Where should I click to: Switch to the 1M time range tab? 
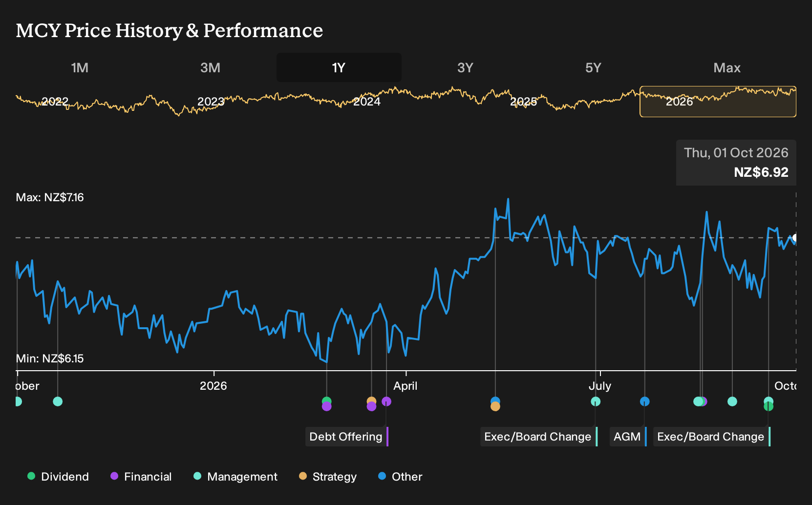pyautogui.click(x=80, y=67)
